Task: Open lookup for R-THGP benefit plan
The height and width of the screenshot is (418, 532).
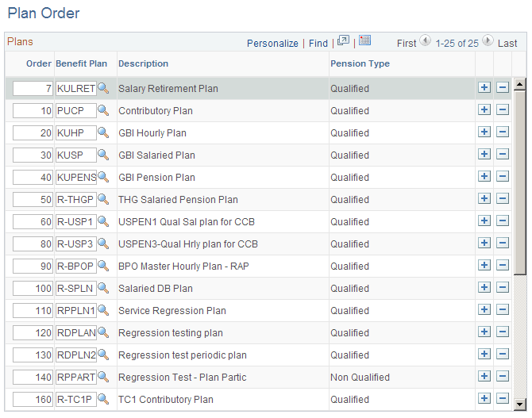Action: [103, 199]
